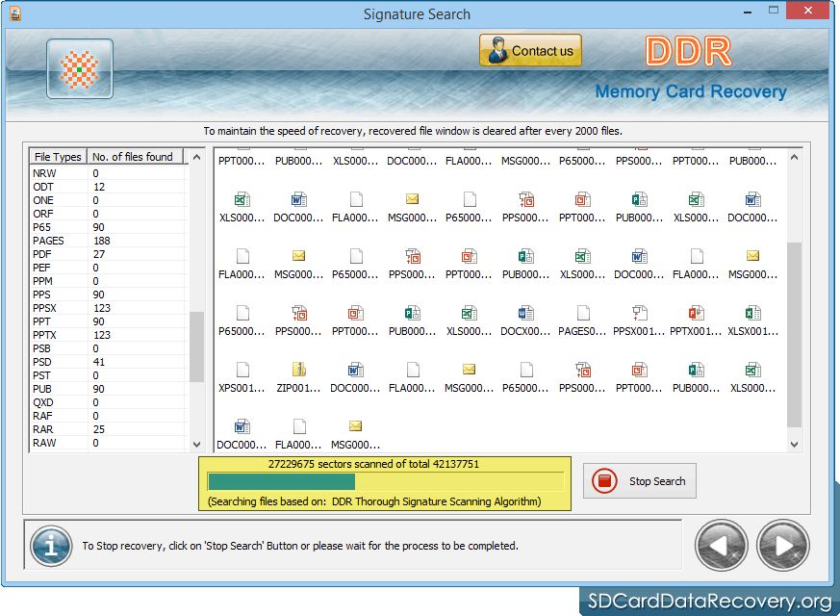
Task: Select the XLSX001 Excel file icon
Action: click(752, 313)
